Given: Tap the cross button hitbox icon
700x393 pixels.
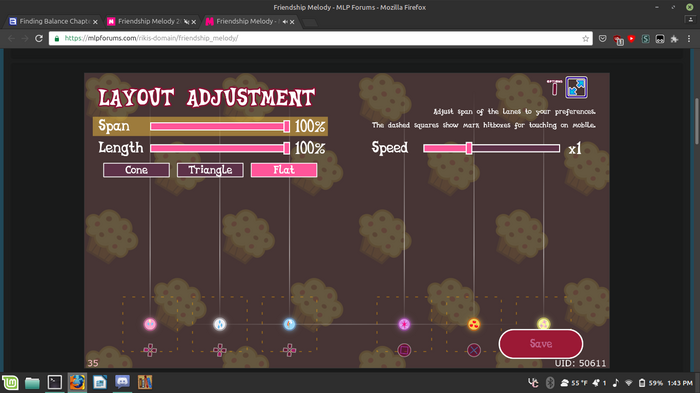Looking at the screenshot, I should coord(474,350).
